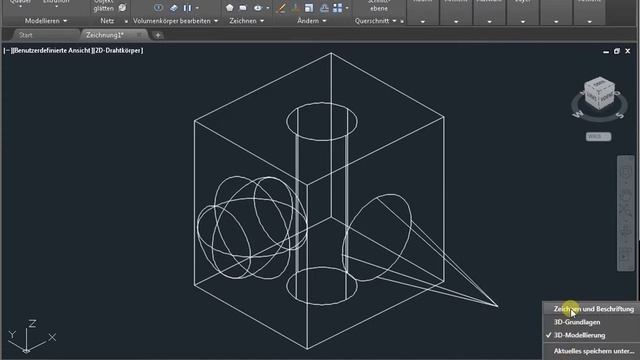640x360 pixels.
Task: Click the scale-like square icon in Ändern
Action: 309,8
